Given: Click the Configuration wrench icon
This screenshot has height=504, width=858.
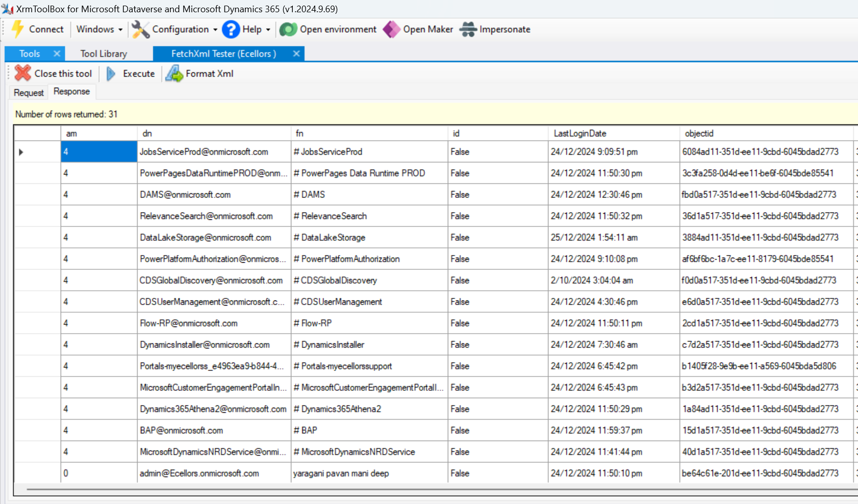Looking at the screenshot, I should click(x=140, y=29).
